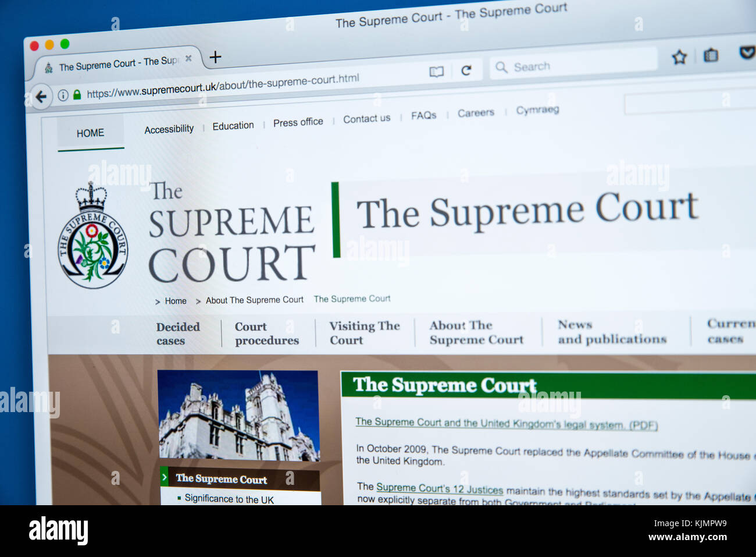This screenshot has height=557, width=756.
Task: Open the Court procedures menu
Action: 267,334
